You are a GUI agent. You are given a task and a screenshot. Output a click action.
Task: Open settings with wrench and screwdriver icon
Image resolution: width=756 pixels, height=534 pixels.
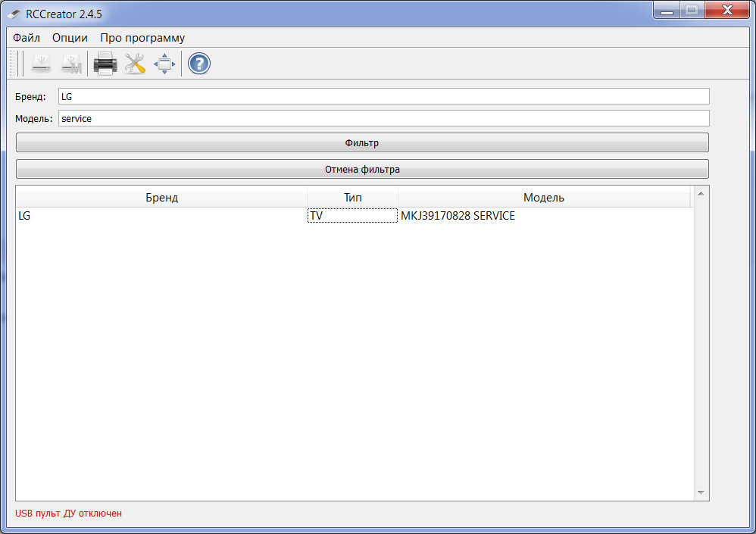coord(135,64)
